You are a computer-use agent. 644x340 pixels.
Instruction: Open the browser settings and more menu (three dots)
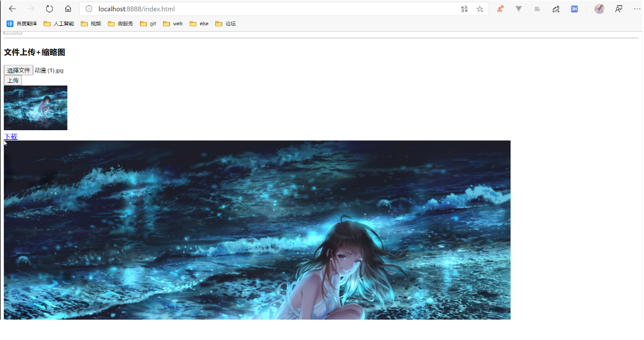coord(636,9)
